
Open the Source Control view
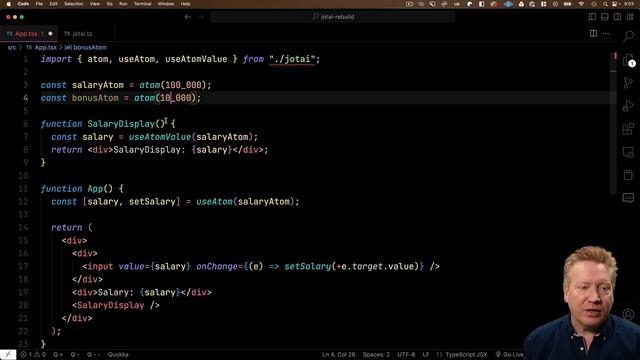coord(628,83)
